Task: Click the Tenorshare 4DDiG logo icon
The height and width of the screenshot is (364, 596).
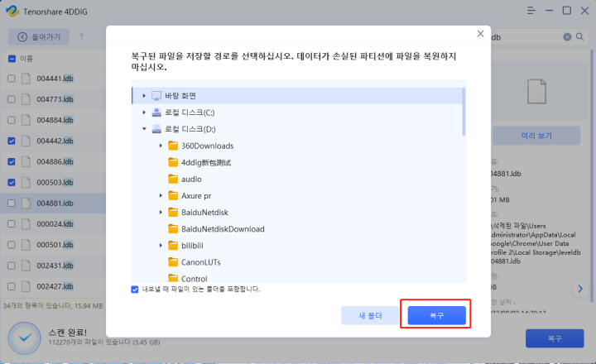Action: [x=12, y=12]
